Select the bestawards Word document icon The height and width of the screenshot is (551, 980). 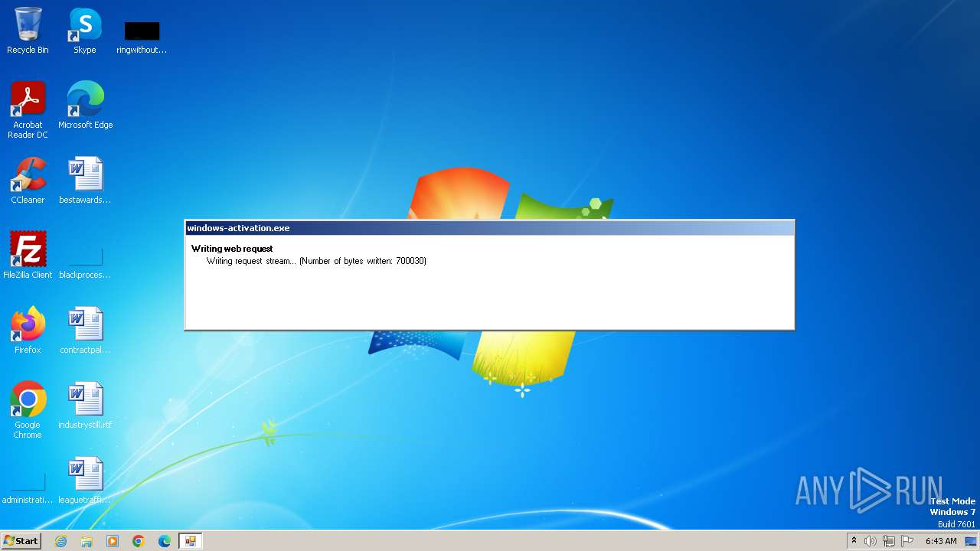tap(85, 181)
